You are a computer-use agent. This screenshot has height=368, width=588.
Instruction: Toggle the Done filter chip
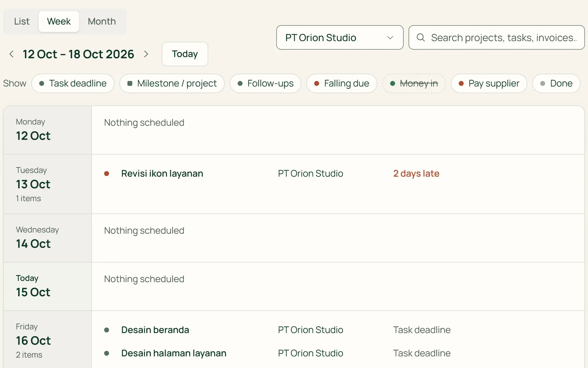tap(556, 83)
